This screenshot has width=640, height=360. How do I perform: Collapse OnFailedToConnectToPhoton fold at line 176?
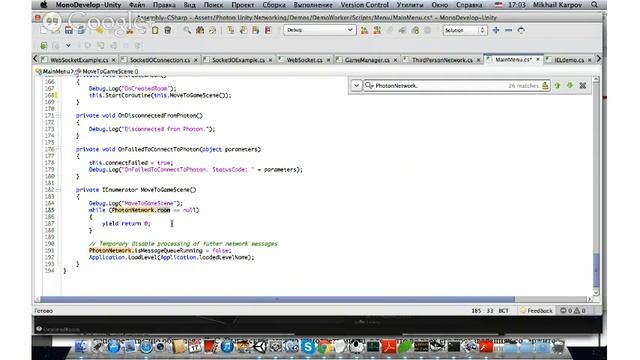58,149
